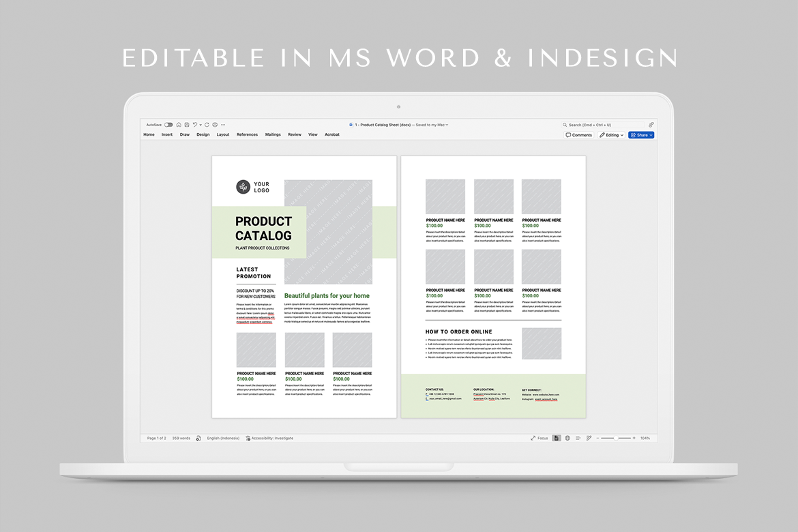Click the Print icon in title bar

click(x=215, y=125)
